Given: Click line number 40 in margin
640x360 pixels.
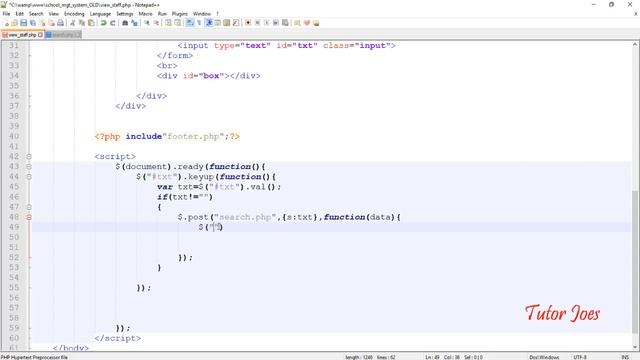Looking at the screenshot, I should coord(14,136).
